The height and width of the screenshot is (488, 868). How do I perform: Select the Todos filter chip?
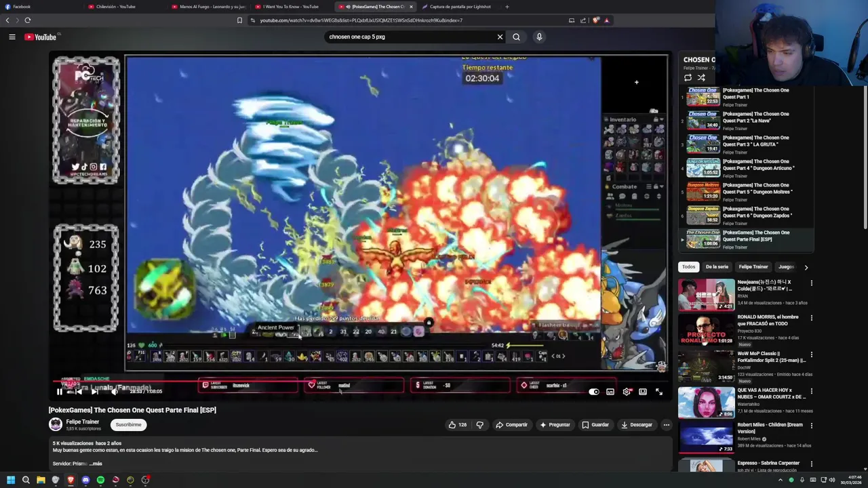(688, 267)
